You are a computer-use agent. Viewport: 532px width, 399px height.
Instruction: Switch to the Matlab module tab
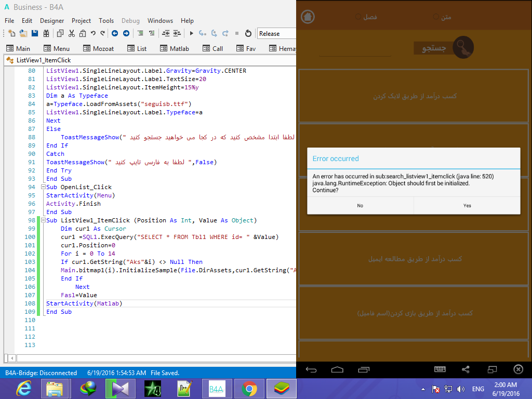(x=179, y=48)
